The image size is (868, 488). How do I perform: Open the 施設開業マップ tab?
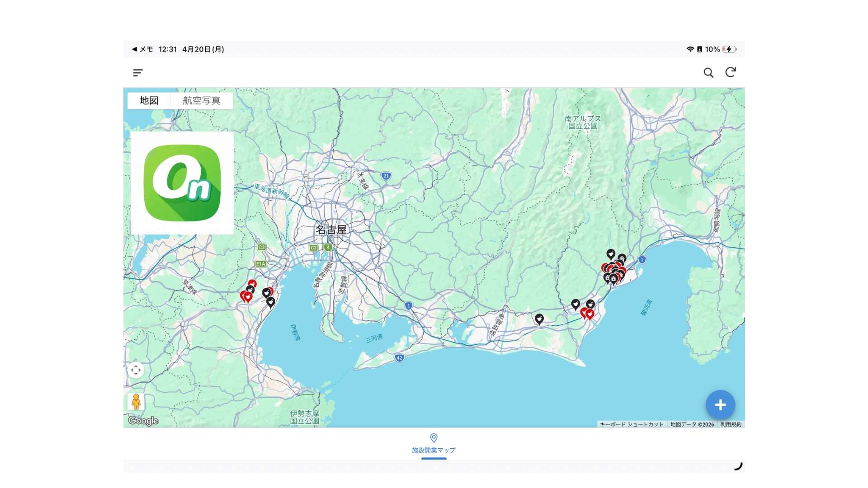coord(434,444)
